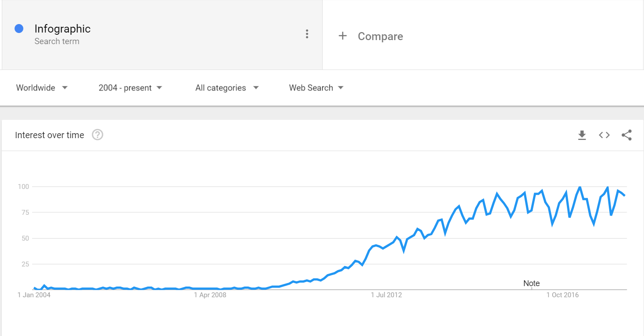
Task: Expand the Worldwide region dropdown
Action: point(42,88)
